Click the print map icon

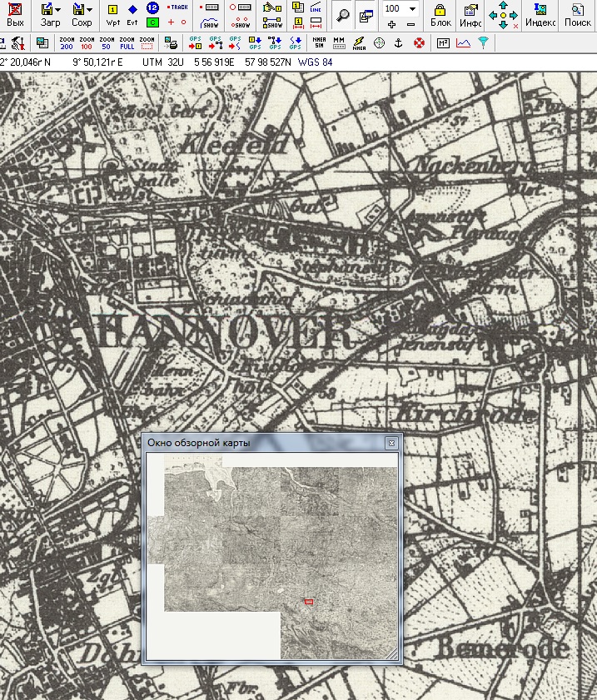[172, 42]
